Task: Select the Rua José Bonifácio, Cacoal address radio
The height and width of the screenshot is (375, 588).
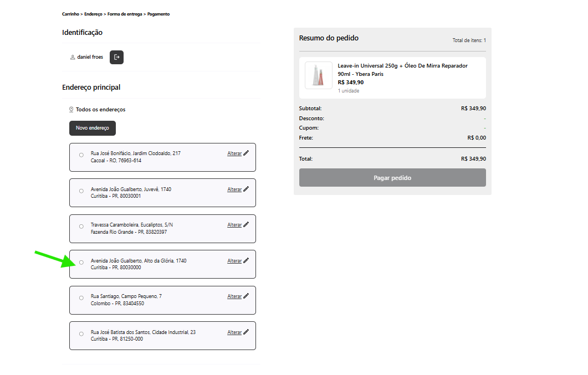Action: [81, 155]
